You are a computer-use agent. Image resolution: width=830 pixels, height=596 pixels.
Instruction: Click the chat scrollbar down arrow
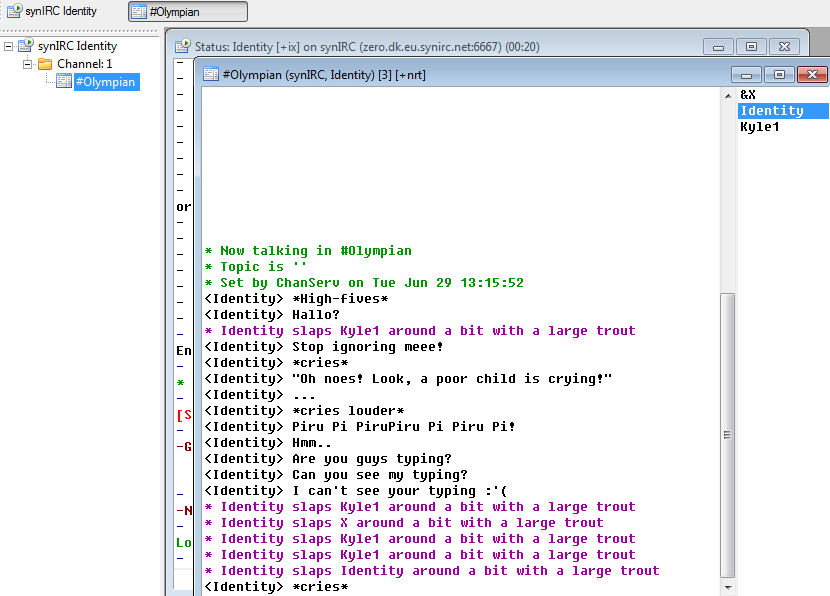coord(727,587)
